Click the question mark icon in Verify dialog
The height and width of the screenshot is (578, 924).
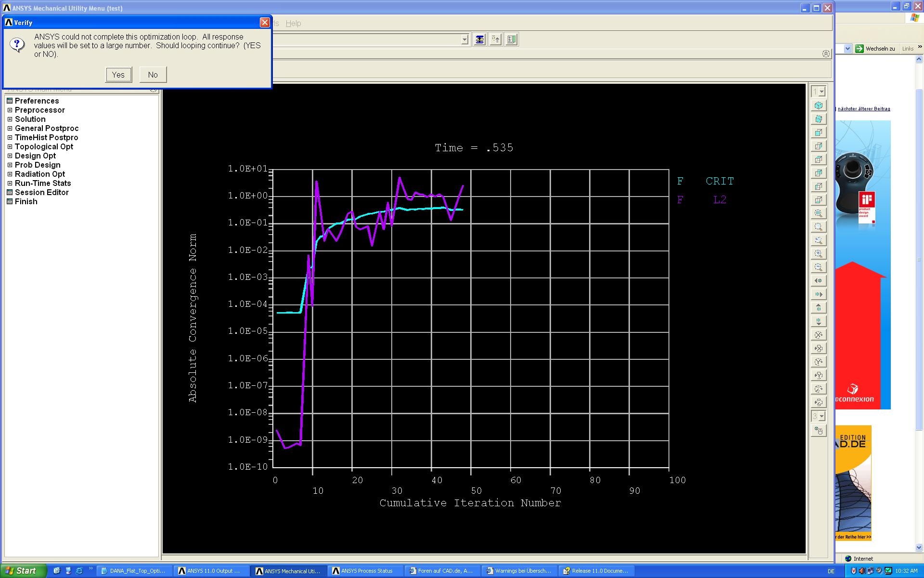pyautogui.click(x=17, y=45)
